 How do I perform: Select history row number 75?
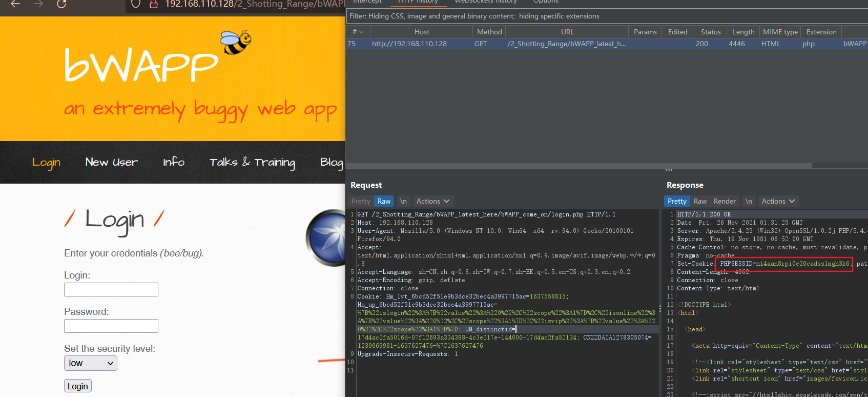607,44
